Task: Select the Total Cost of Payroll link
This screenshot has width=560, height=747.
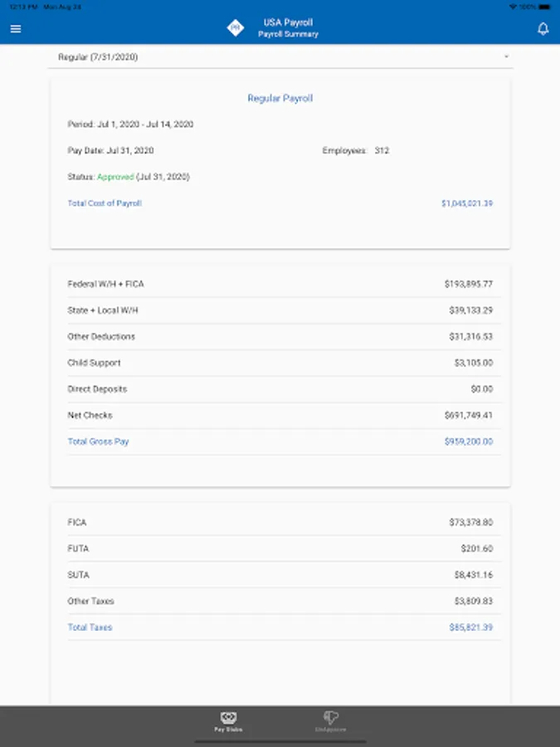Action: 105,203
